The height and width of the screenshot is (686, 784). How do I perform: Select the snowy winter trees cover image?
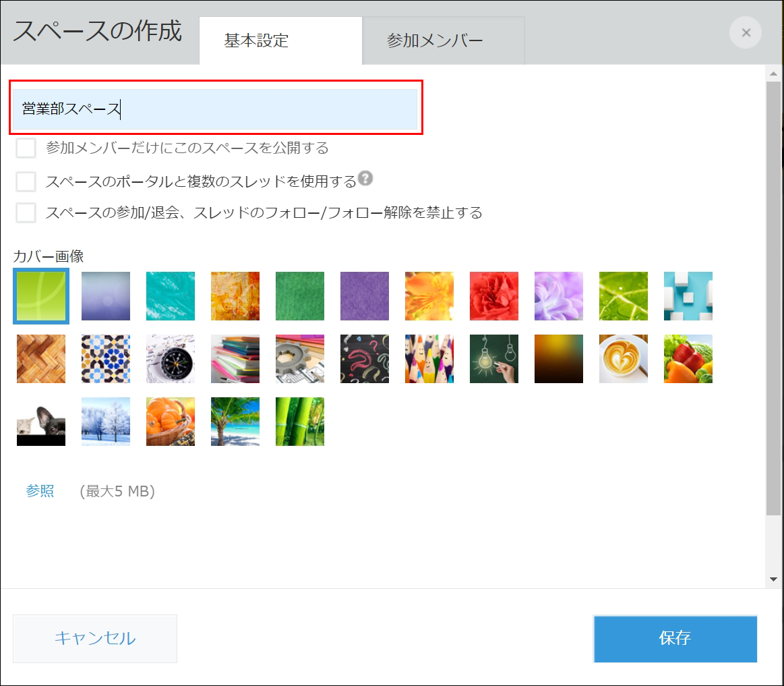[105, 422]
